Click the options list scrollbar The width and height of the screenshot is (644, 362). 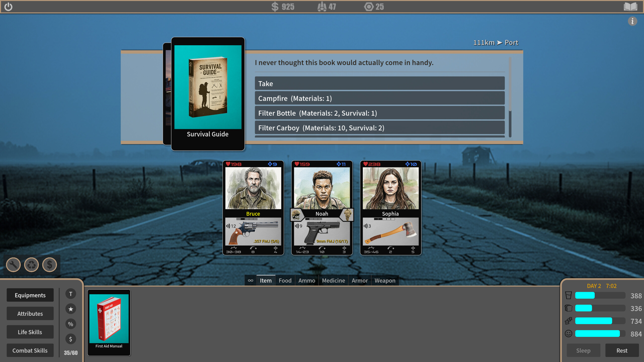[510, 97]
